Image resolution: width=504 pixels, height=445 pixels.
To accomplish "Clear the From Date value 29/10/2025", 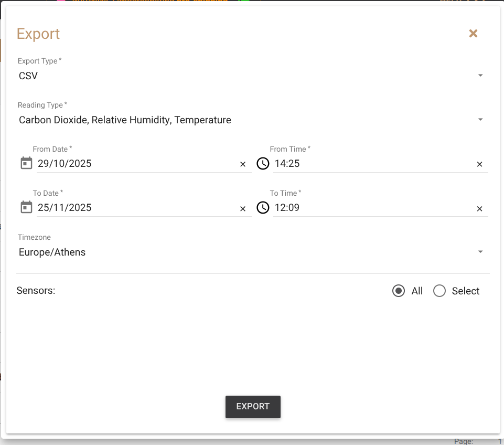I will (243, 164).
